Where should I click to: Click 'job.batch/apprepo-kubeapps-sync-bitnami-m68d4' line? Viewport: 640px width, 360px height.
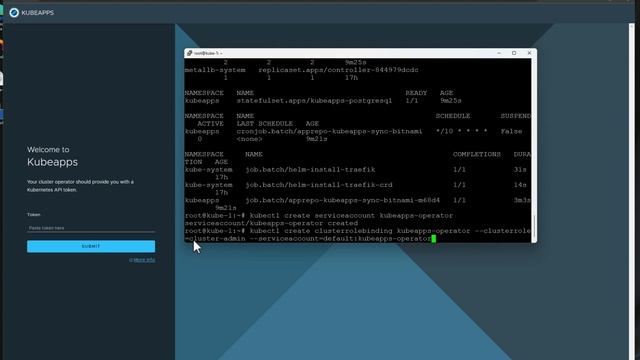pos(342,200)
